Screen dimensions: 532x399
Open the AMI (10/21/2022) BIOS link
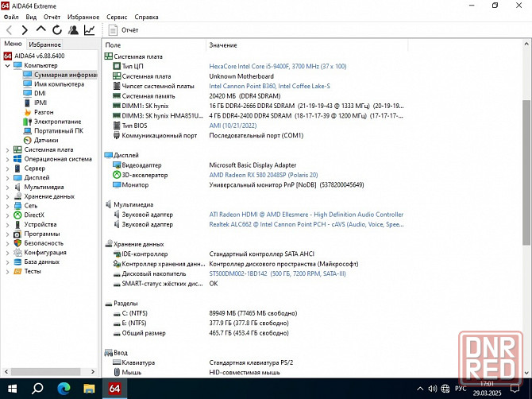tap(233, 126)
